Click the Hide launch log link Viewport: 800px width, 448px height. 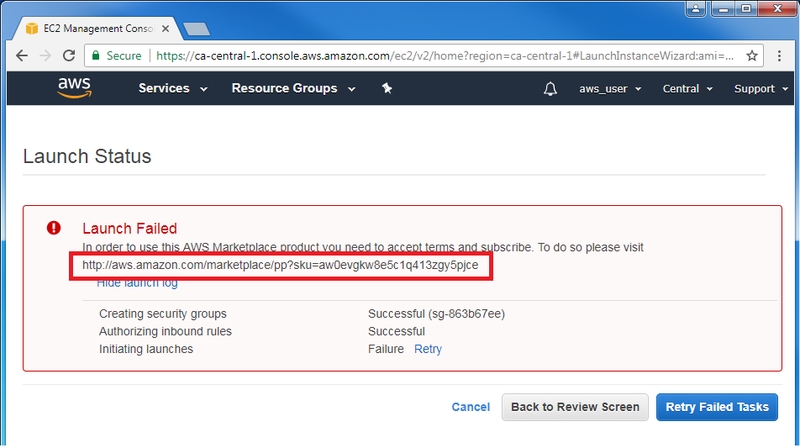[x=137, y=284]
